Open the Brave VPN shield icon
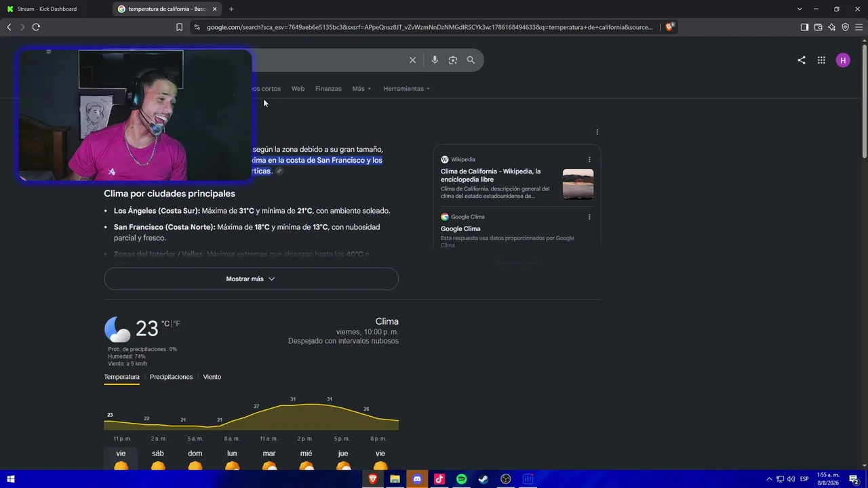The height and width of the screenshot is (488, 868). point(845,27)
